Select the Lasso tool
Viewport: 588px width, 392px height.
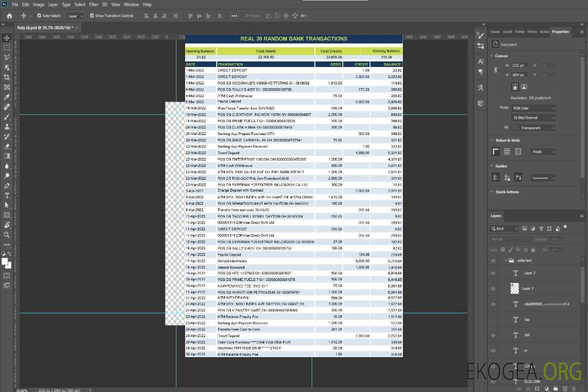click(7, 57)
